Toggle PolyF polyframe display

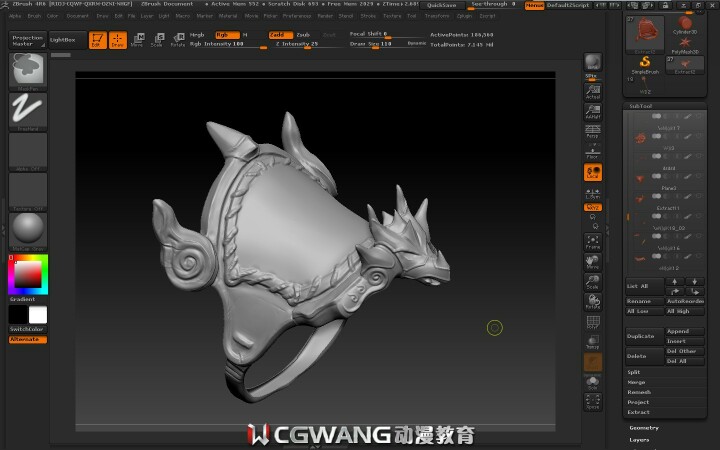[x=593, y=322]
